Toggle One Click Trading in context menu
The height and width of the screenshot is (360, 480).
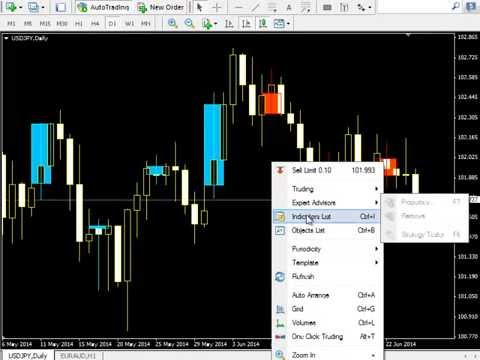pyautogui.click(x=328, y=337)
